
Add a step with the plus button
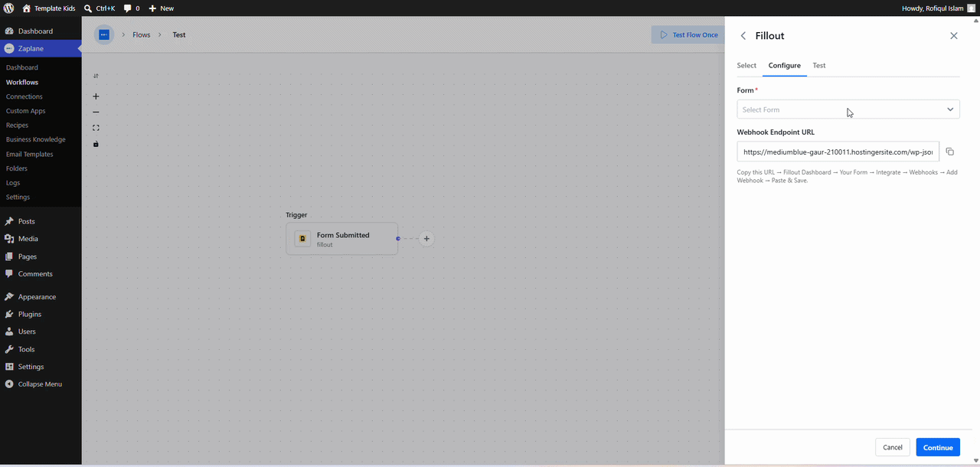(426, 239)
